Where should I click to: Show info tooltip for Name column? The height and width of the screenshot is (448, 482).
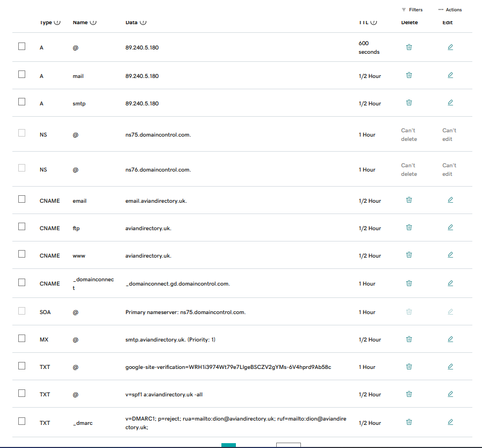[x=93, y=23]
